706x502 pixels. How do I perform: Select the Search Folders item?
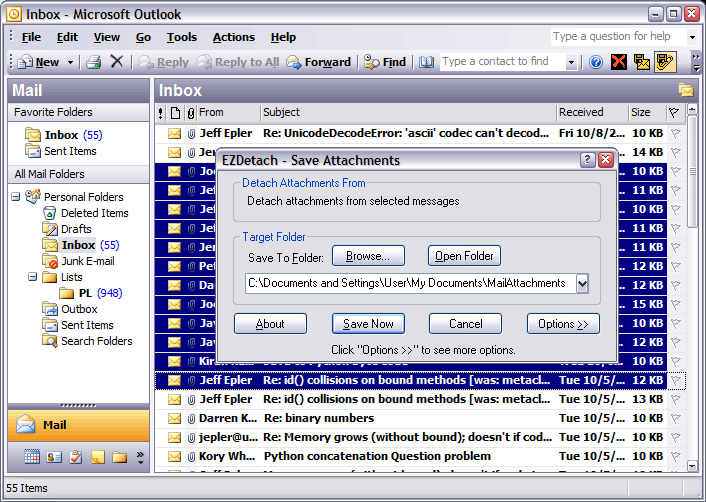(x=88, y=341)
